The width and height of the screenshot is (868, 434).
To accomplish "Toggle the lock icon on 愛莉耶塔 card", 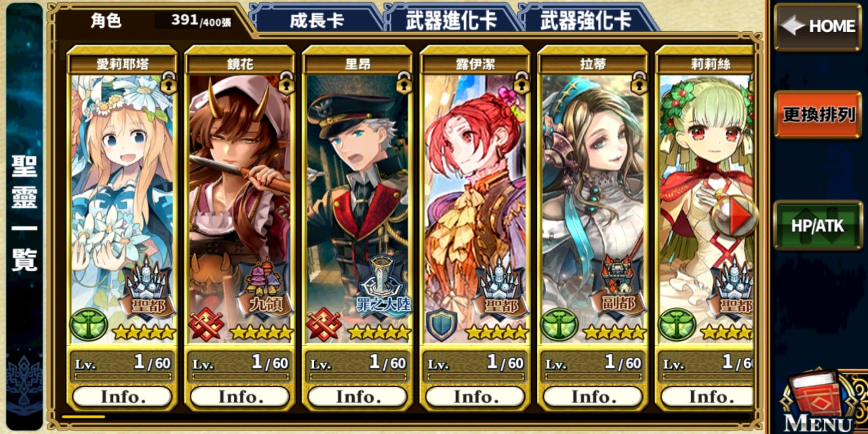I will coord(168,83).
